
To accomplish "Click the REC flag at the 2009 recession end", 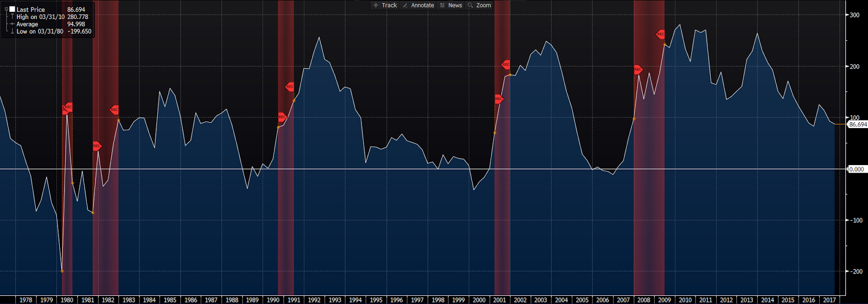I will coord(660,34).
